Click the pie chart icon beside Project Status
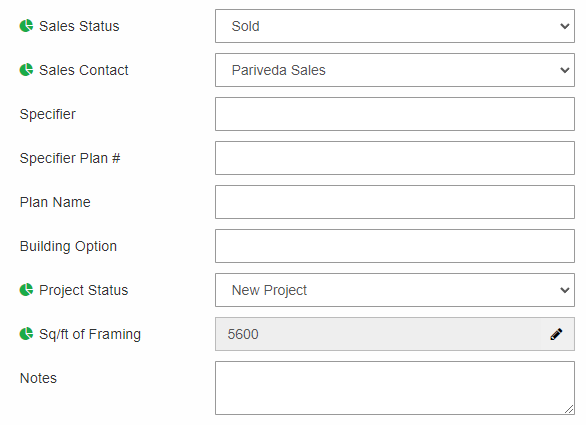The height and width of the screenshot is (425, 586). click(x=26, y=290)
